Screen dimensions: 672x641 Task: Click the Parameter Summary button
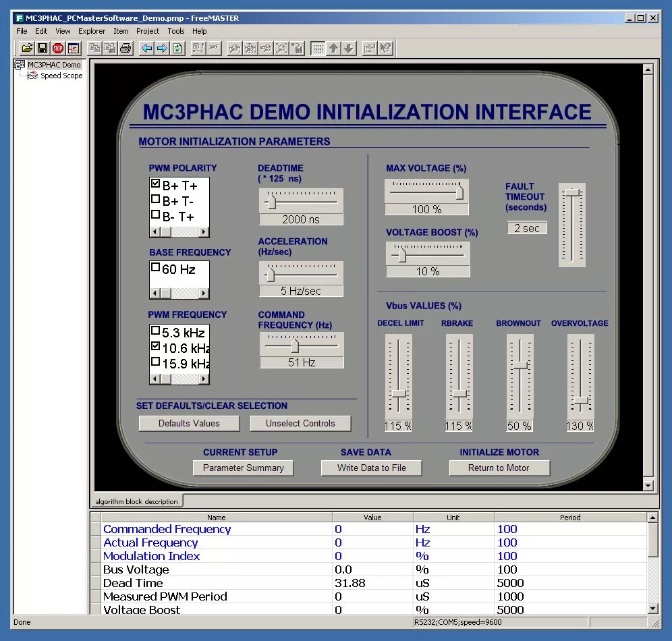(244, 468)
